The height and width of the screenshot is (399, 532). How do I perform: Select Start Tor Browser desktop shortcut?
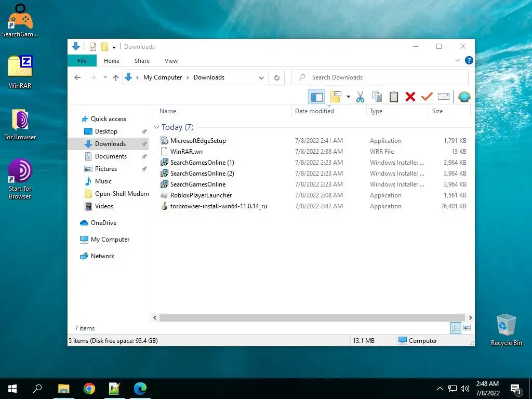coord(20,179)
